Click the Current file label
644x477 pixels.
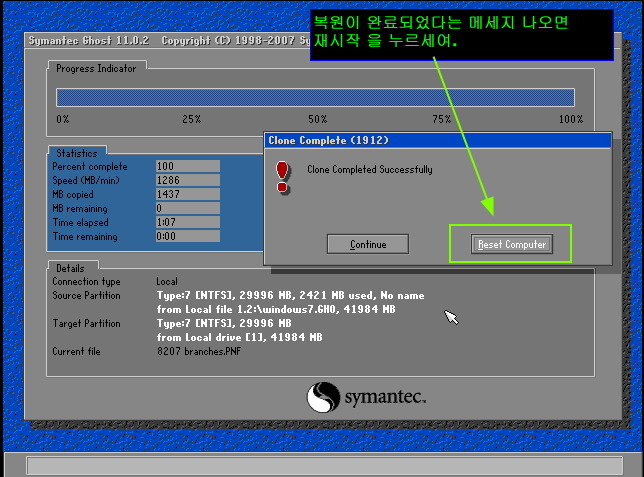click(x=76, y=351)
